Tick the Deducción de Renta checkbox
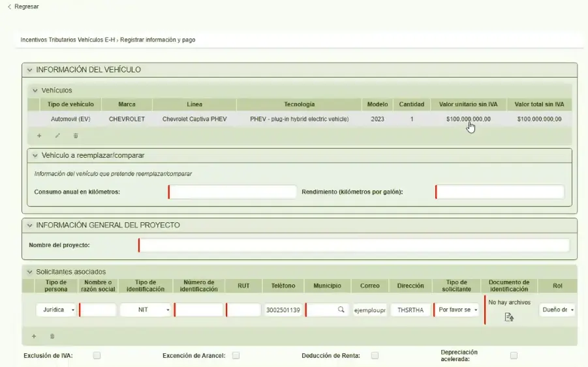Screen dimensions: 588x367 [375, 355]
